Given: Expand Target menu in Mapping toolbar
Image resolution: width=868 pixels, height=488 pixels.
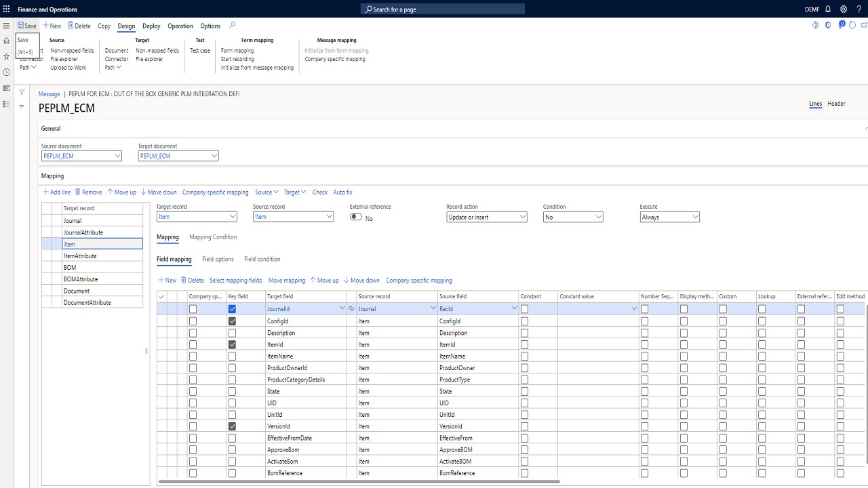Looking at the screenshot, I should coord(295,192).
